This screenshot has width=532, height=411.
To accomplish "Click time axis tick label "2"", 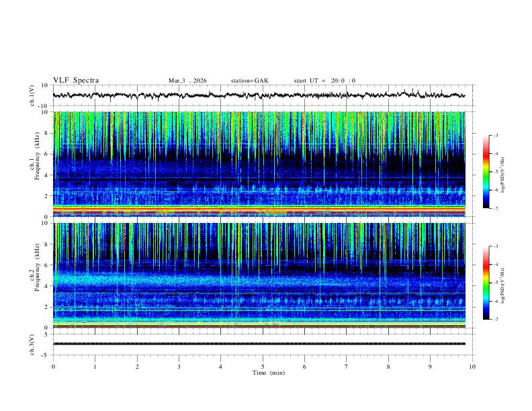I will click(x=137, y=367).
